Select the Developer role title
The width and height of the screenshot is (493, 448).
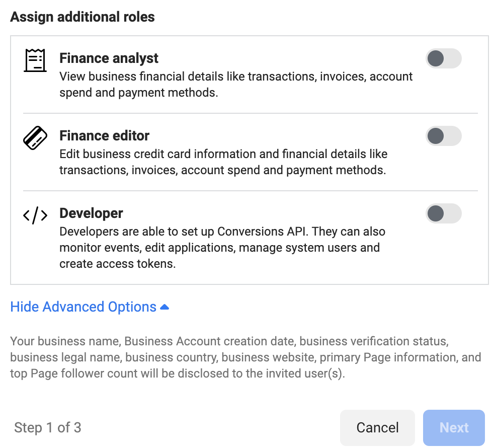click(x=91, y=213)
